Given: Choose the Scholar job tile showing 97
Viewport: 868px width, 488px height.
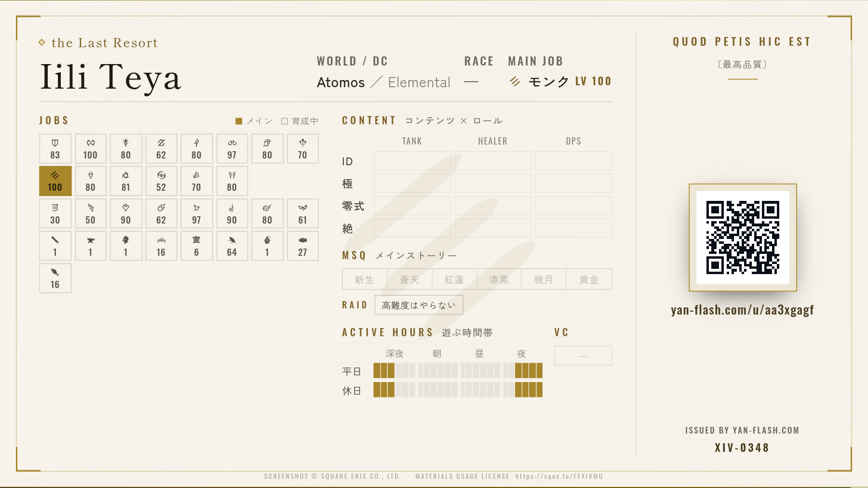Looking at the screenshot, I should 232,149.
